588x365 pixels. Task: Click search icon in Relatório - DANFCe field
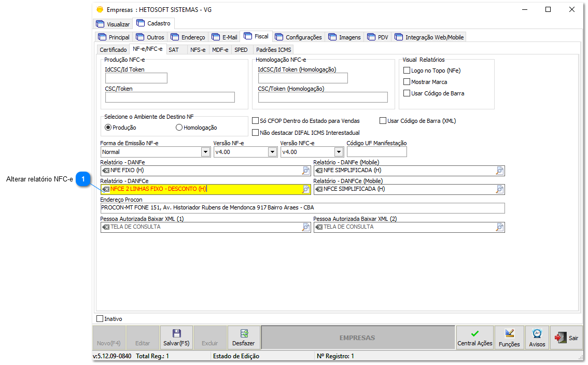coord(306,189)
